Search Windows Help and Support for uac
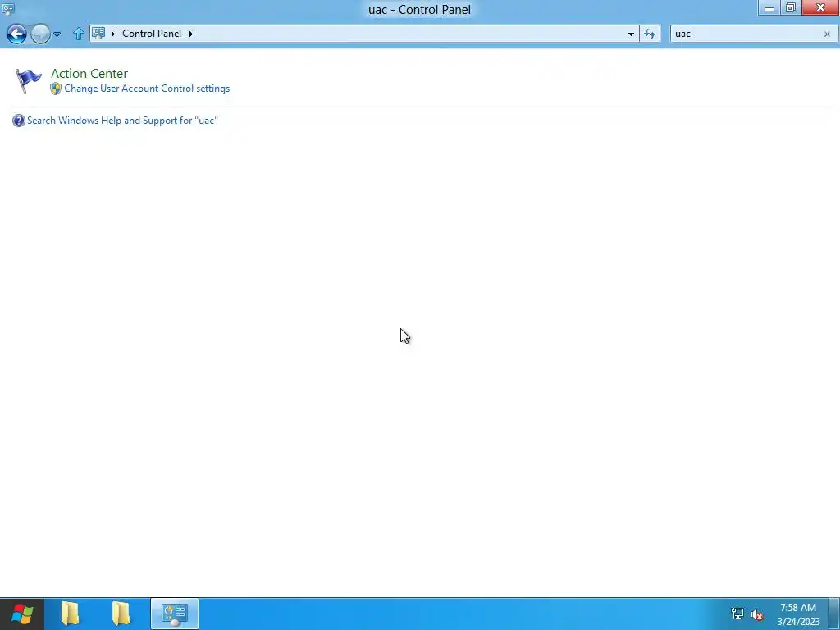840x630 pixels. (123, 121)
